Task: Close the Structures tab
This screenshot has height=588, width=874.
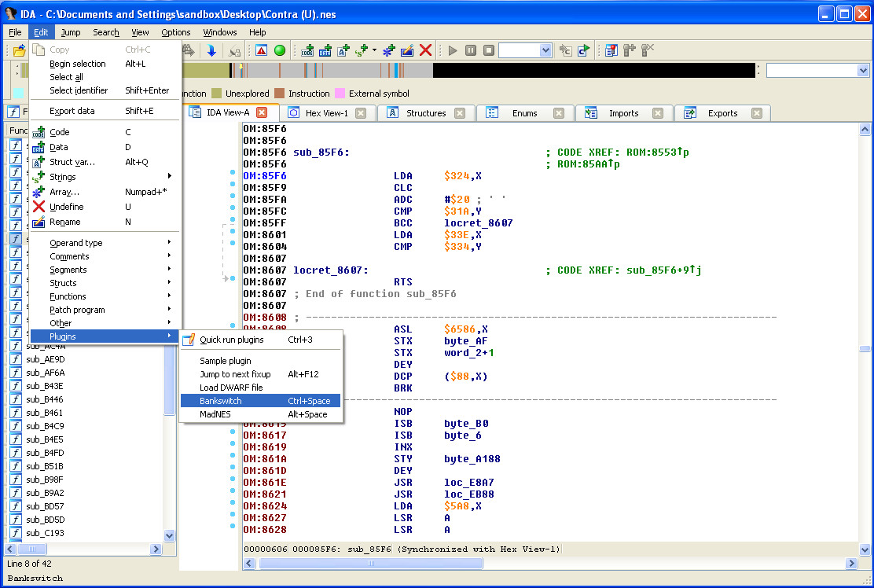Action: click(459, 113)
